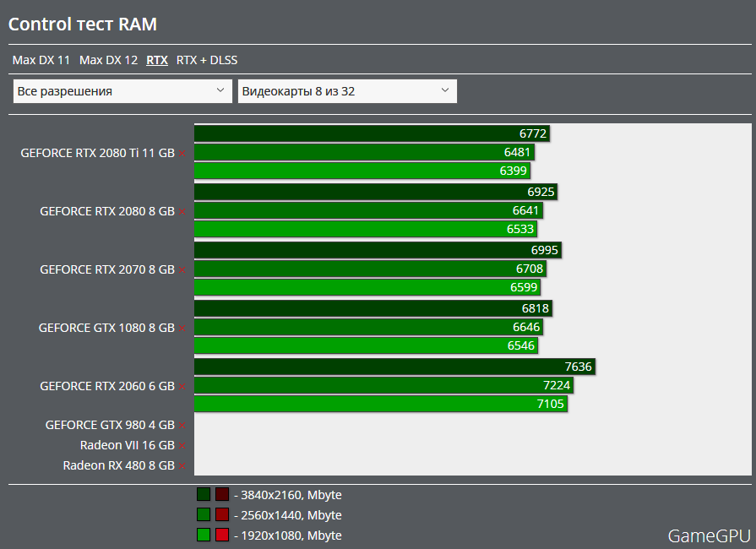Image resolution: width=756 pixels, height=549 pixels.
Task: Click dark green 3840x2160 legend swatch
Action: [x=204, y=495]
